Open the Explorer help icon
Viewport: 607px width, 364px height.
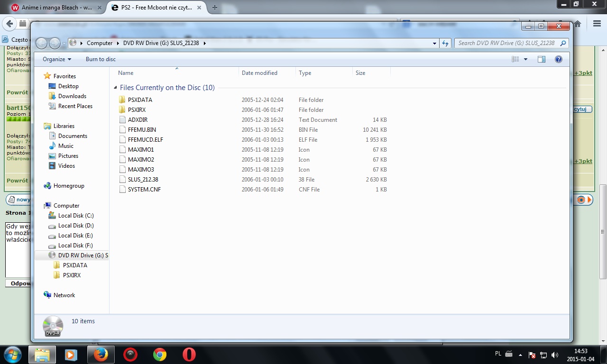pos(558,59)
